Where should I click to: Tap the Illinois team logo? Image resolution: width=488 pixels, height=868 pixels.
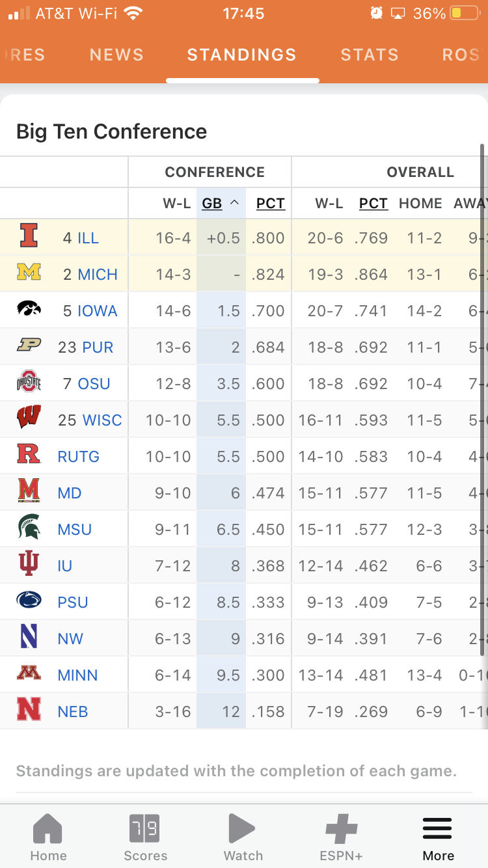(x=29, y=236)
